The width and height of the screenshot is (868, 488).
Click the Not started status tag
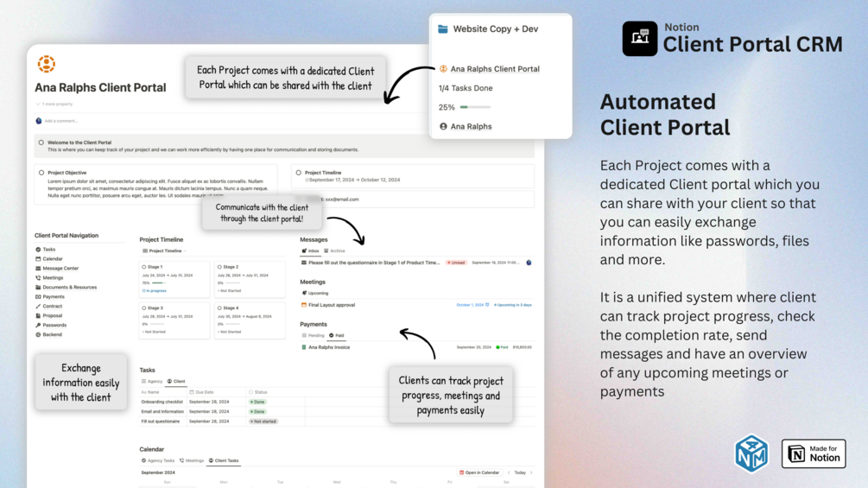click(x=263, y=421)
